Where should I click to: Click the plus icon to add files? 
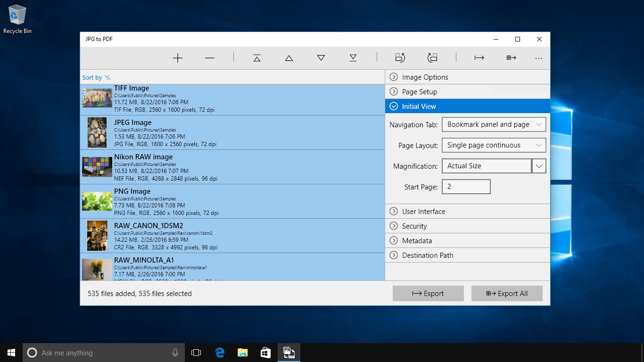[x=178, y=58]
